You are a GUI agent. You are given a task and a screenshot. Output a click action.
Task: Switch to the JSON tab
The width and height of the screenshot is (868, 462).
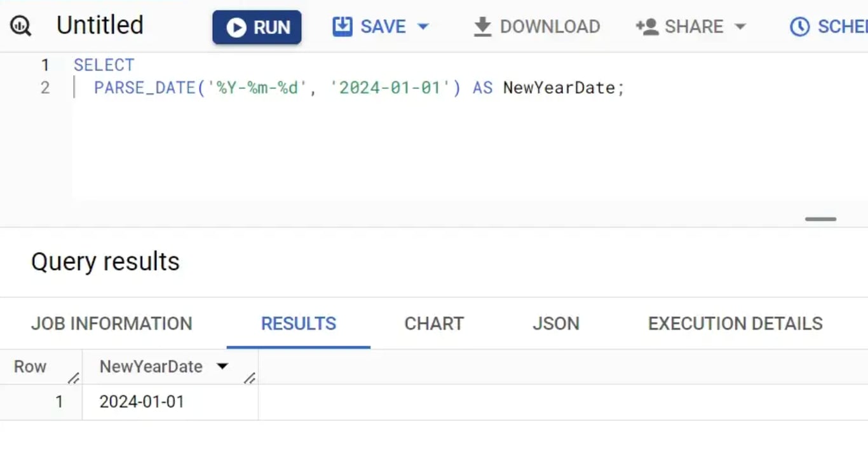(x=556, y=323)
